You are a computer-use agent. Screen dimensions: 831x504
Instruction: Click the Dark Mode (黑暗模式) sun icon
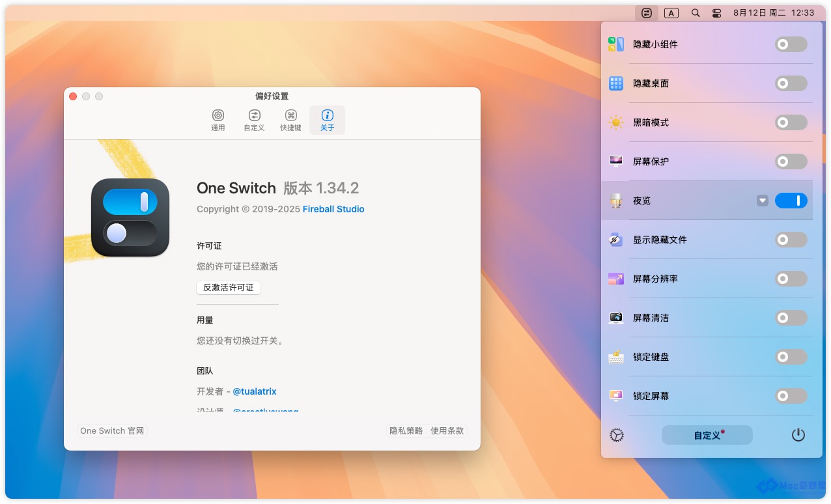(616, 122)
